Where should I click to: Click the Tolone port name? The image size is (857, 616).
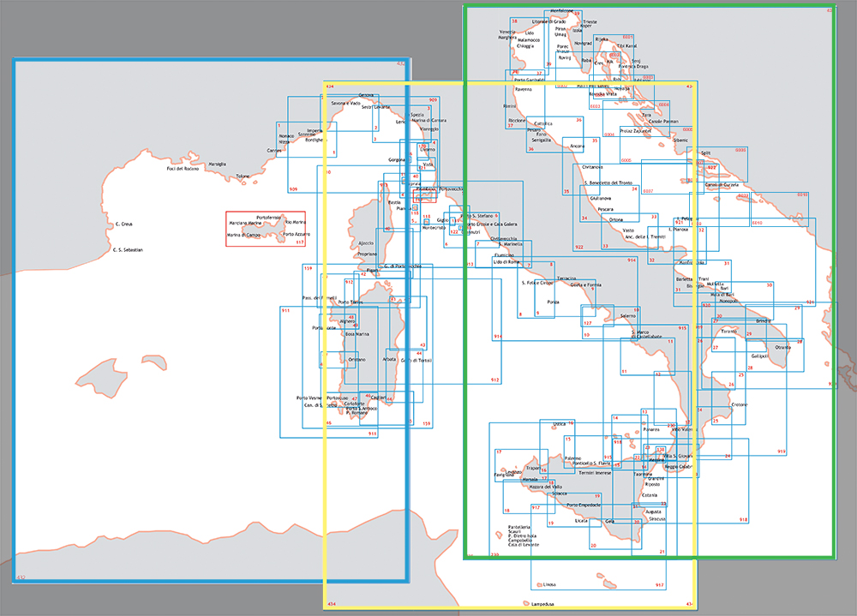coord(243,176)
